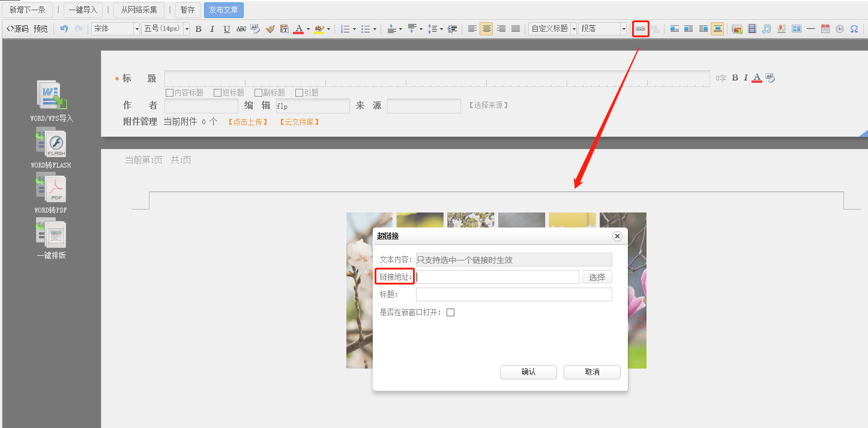Viewport: 868px width, 428px height.
Task: Insert special character with Omega icon
Action: pos(854,29)
